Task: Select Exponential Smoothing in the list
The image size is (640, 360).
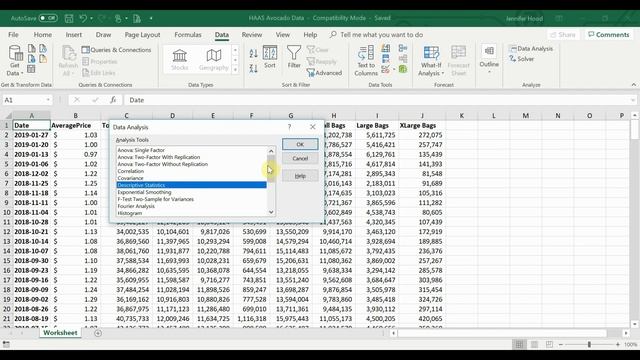Action: [191, 192]
